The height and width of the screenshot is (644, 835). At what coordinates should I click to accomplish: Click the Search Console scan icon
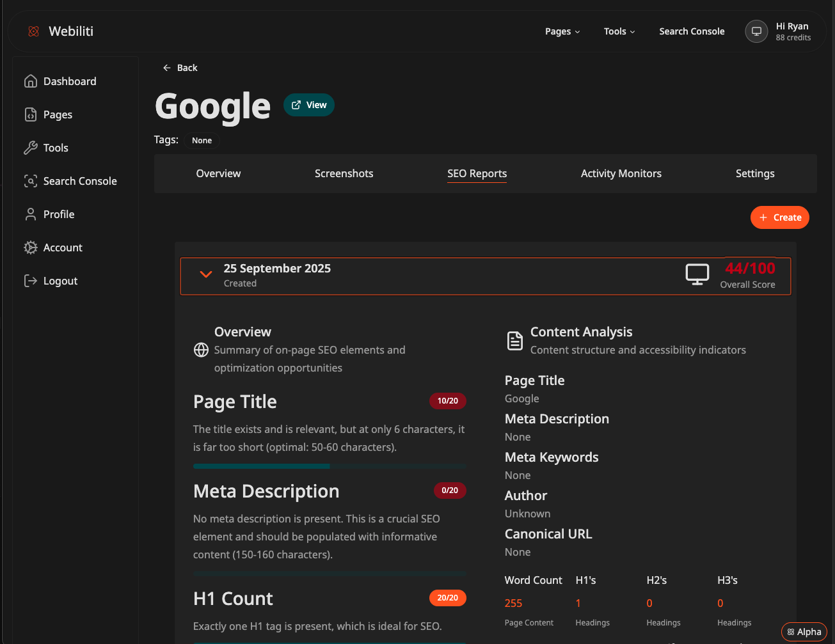tap(30, 181)
